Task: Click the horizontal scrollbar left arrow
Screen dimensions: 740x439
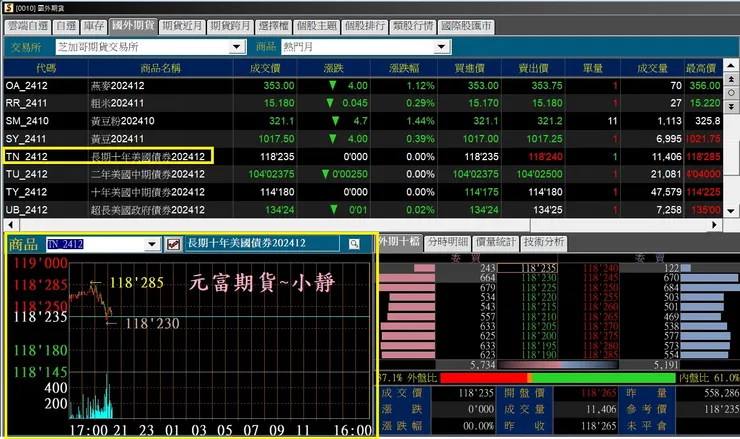Action: pos(10,225)
